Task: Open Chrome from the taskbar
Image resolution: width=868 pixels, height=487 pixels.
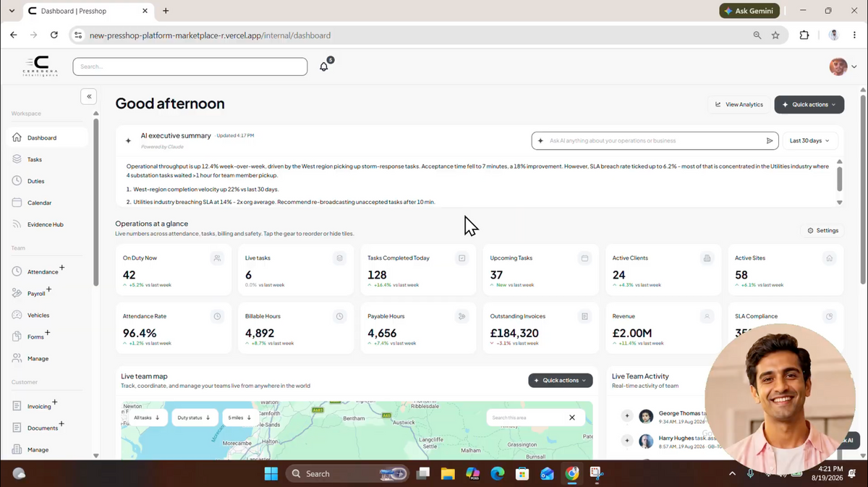Action: pyautogui.click(x=572, y=474)
